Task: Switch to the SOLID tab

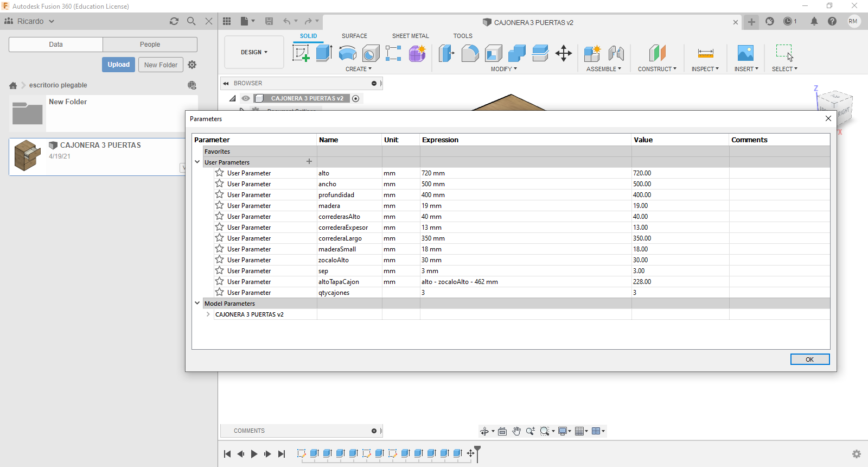Action: pos(309,36)
